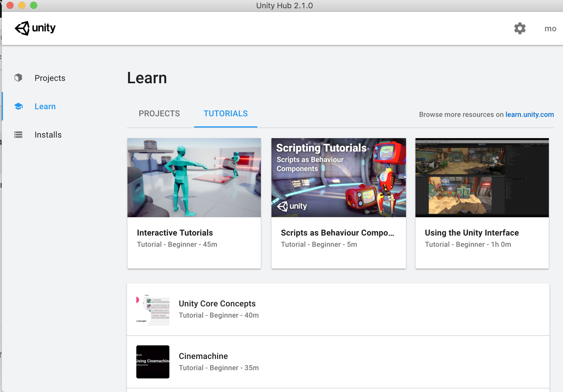Image resolution: width=563 pixels, height=392 pixels.
Task: Select Learn in the sidebar
Action: (45, 106)
